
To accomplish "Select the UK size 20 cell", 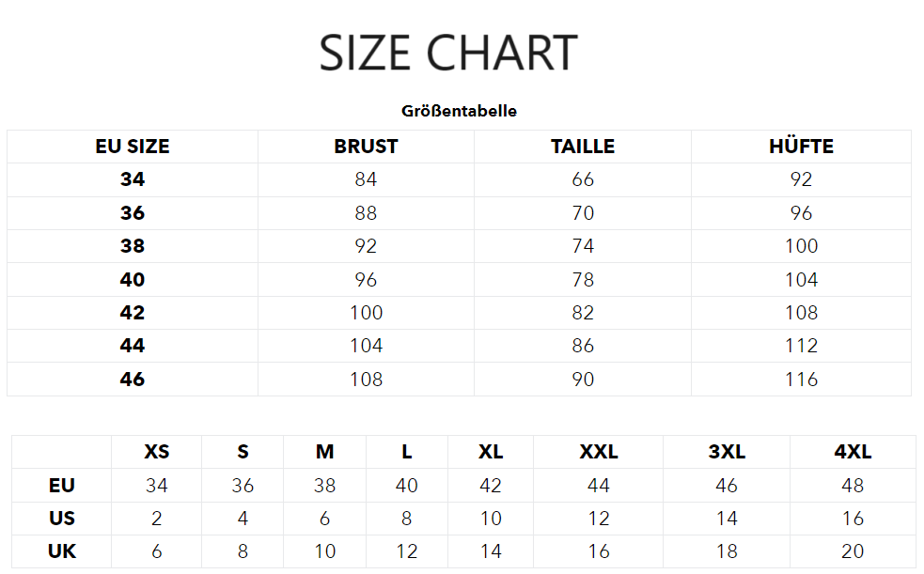I will (853, 551).
